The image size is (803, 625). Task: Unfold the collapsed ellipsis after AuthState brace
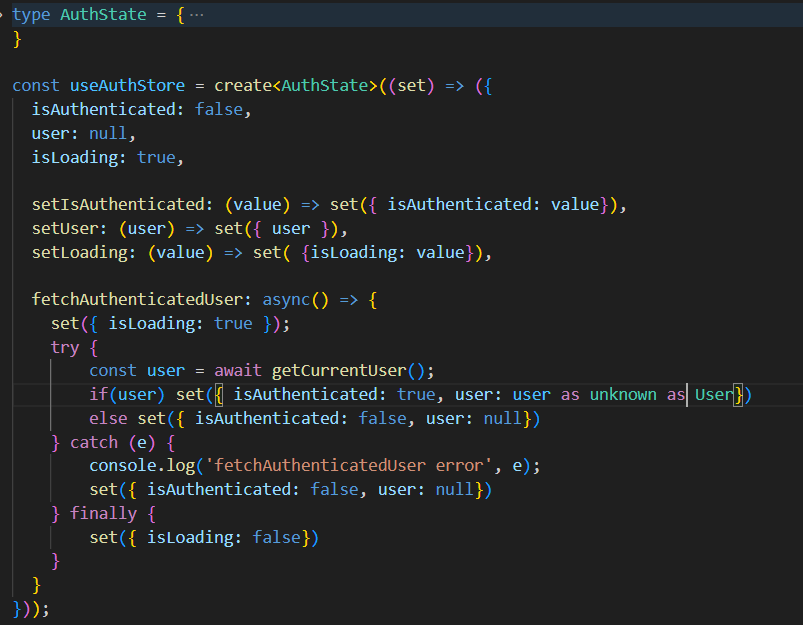click(197, 15)
